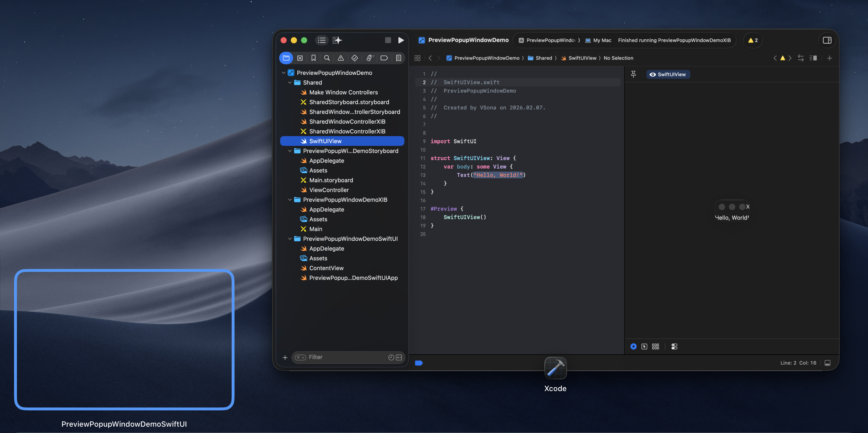Toggle the right inspector panel

827,40
